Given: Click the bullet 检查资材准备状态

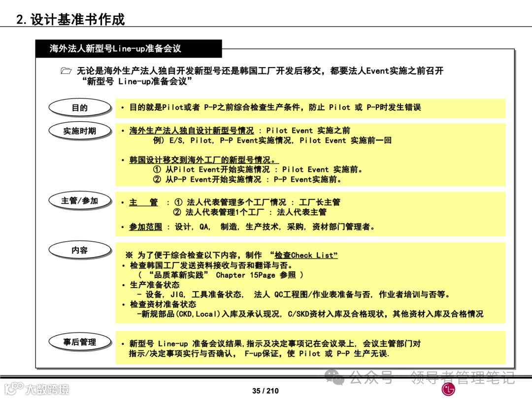Looking at the screenshot, I should pyautogui.click(x=163, y=304).
